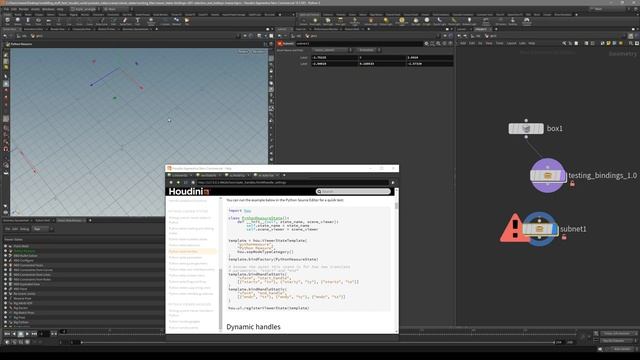This screenshot has width=640, height=360.
Task: Open the Sops category dropdown in the state browser
Action: tap(43, 229)
